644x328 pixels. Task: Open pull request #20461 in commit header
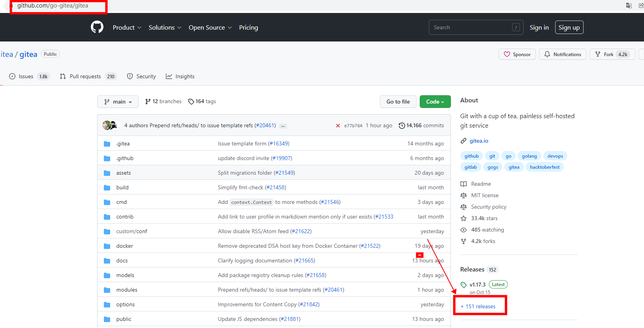point(265,126)
